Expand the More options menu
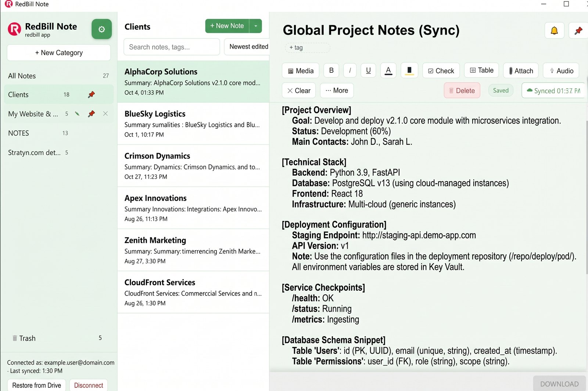This screenshot has width=588, height=391. 337,90
